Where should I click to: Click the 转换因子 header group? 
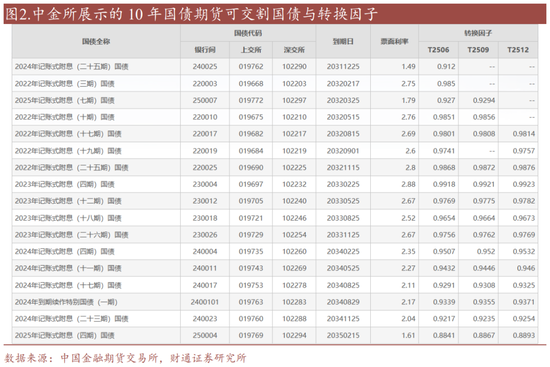click(x=478, y=33)
